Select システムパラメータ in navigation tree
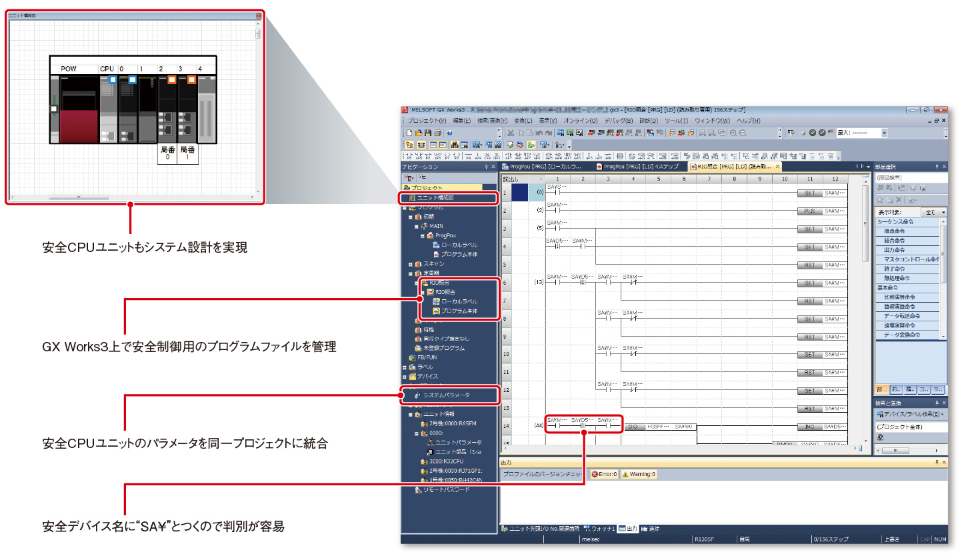The image size is (960, 560). [447, 395]
